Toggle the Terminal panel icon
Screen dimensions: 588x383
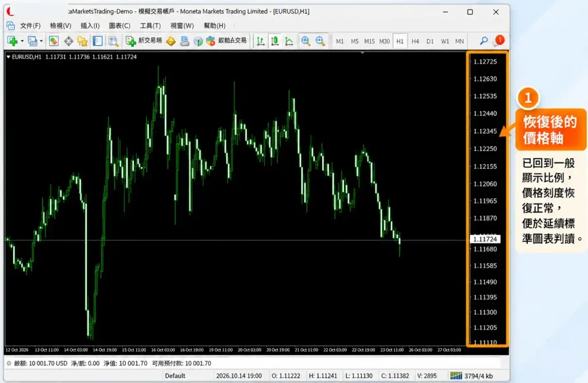[98, 41]
